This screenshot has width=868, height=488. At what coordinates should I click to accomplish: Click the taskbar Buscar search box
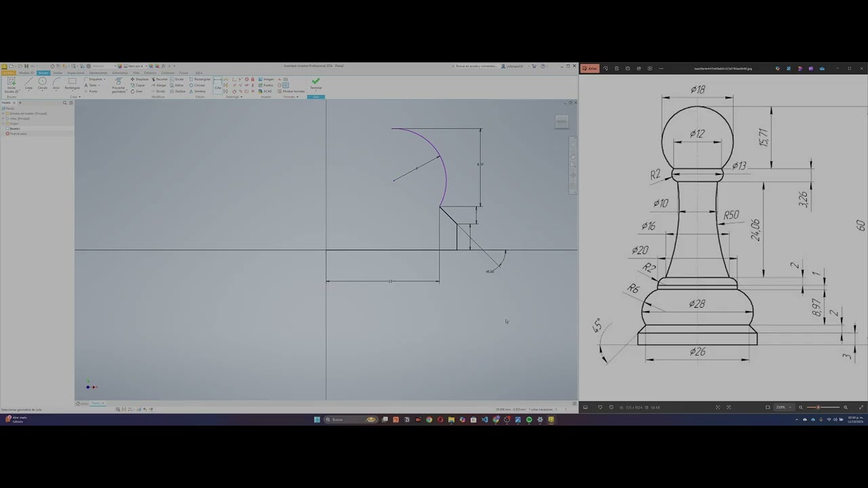(x=351, y=420)
